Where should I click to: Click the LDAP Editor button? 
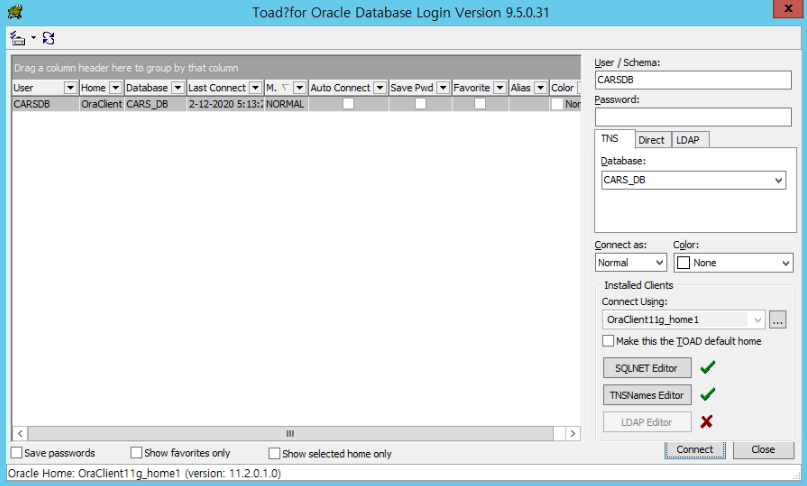point(647,422)
